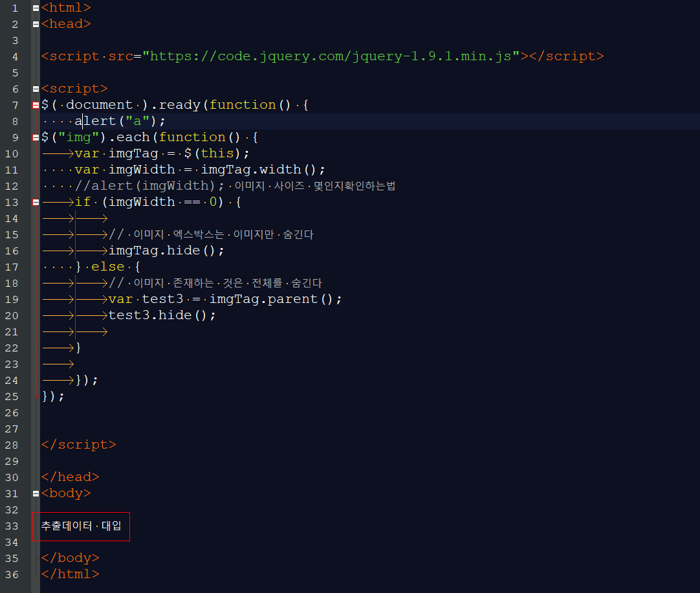This screenshot has width=700, height=593.
Task: Click the opening <body> tag text
Action: 66,493
